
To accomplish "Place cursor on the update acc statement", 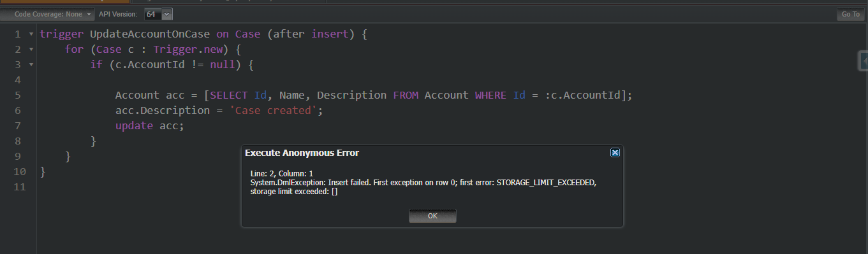I will (149, 125).
